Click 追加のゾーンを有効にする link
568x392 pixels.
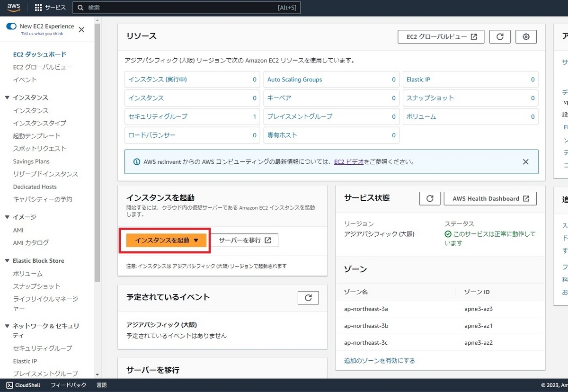380,361
